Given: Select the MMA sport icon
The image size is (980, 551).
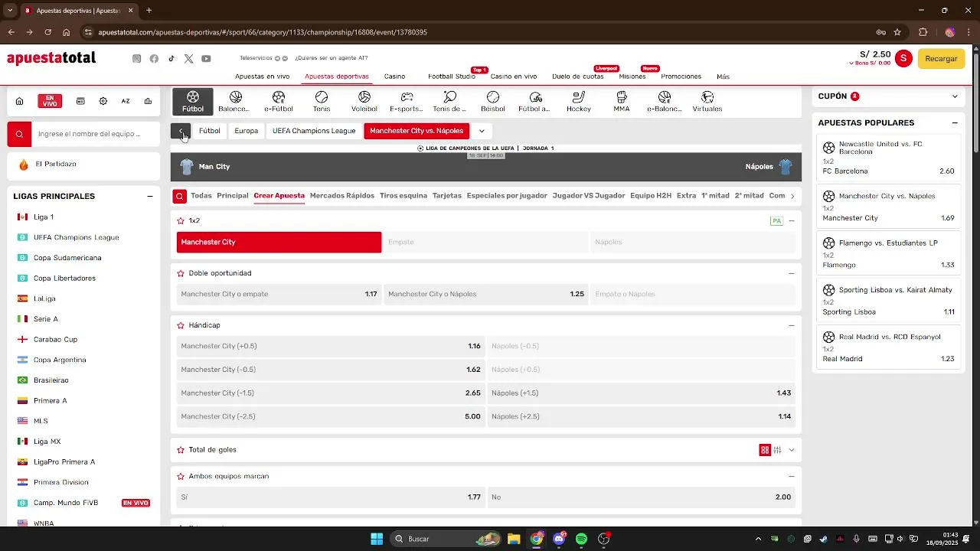Looking at the screenshot, I should [622, 102].
